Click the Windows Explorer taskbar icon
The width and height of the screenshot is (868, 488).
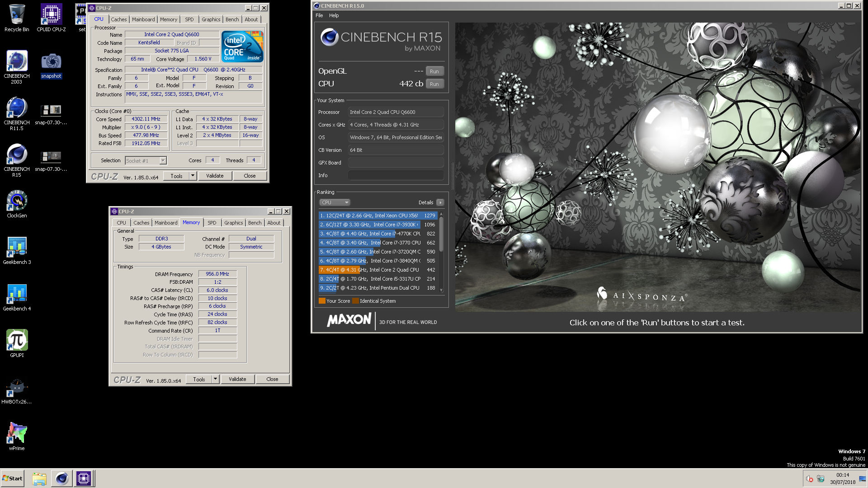(x=39, y=479)
